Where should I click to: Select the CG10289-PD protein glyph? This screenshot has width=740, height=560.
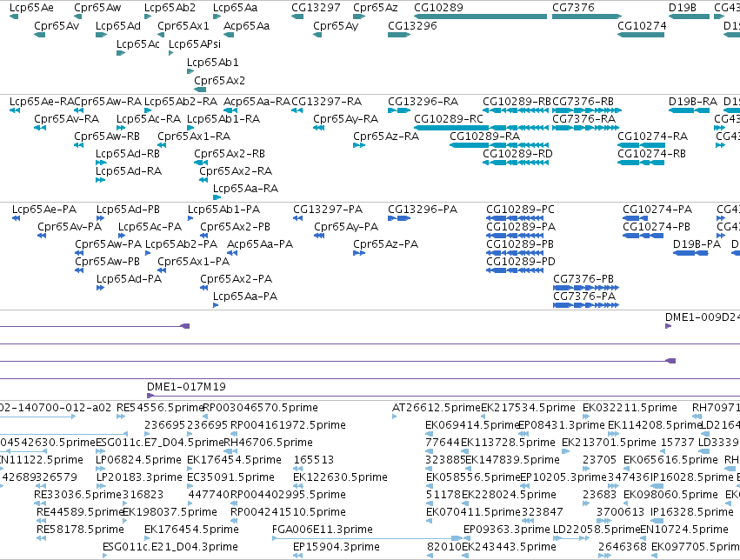click(x=515, y=270)
